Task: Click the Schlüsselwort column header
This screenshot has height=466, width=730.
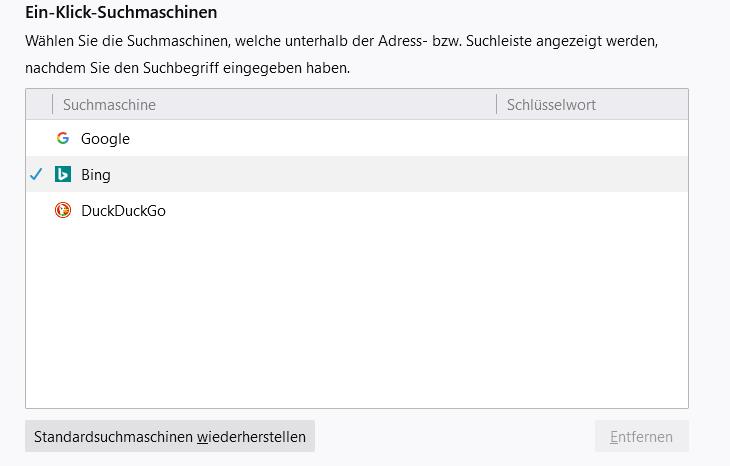Action: pos(551,104)
